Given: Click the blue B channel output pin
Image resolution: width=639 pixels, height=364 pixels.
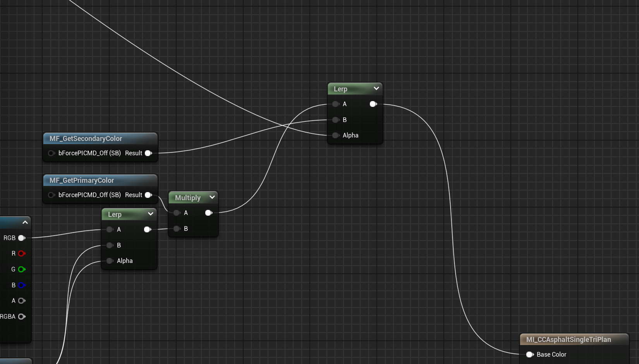Looking at the screenshot, I should pyautogui.click(x=22, y=285).
